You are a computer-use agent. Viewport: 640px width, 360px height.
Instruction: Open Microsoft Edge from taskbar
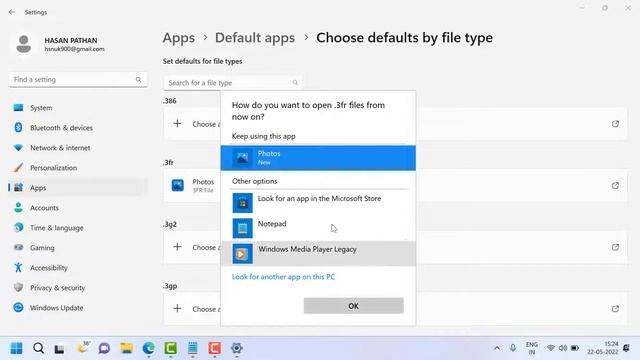[149, 348]
